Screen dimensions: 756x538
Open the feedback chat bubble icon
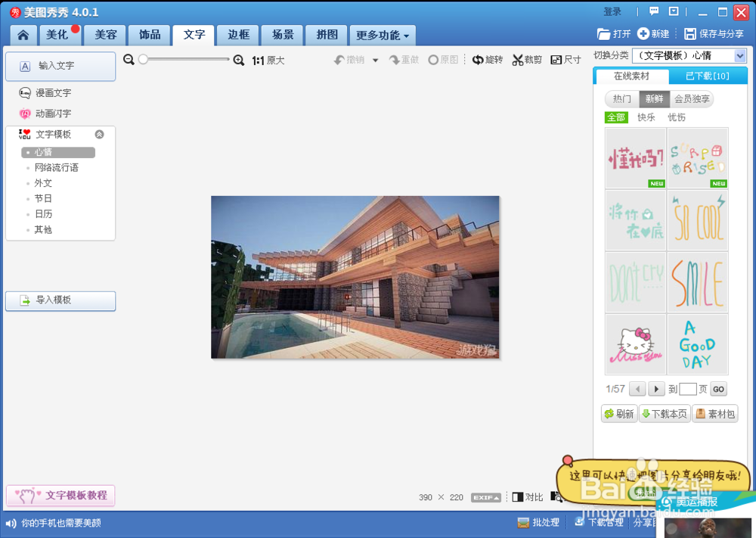(654, 11)
